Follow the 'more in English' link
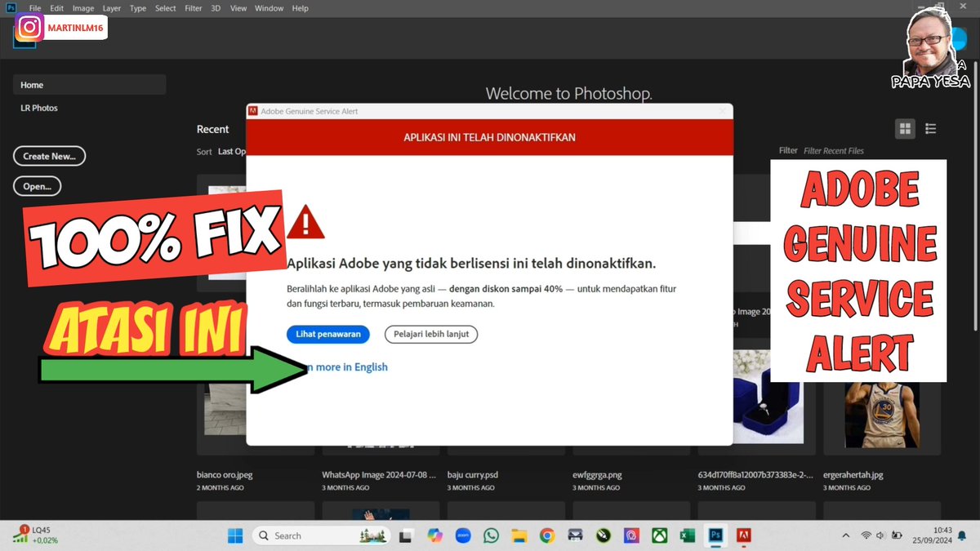Screen dimensions: 980x551 (x=351, y=367)
